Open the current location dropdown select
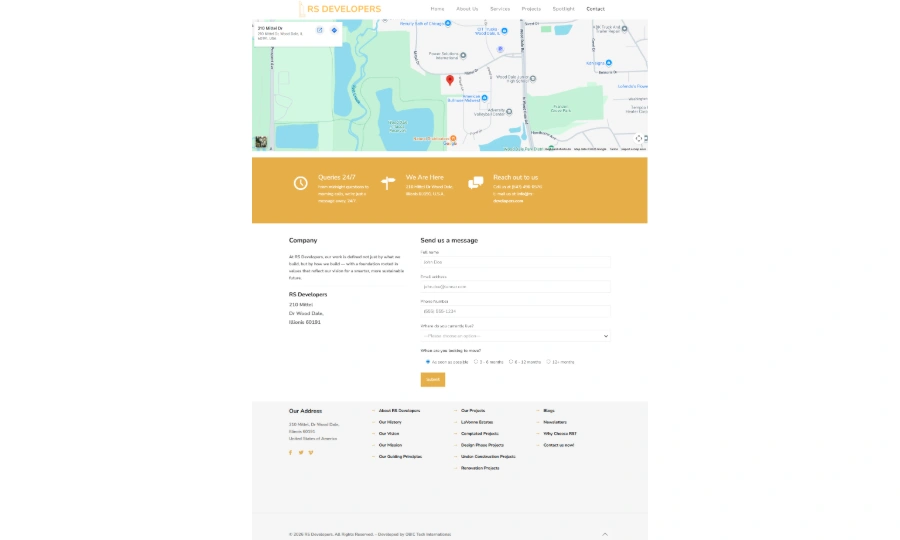 pos(515,336)
